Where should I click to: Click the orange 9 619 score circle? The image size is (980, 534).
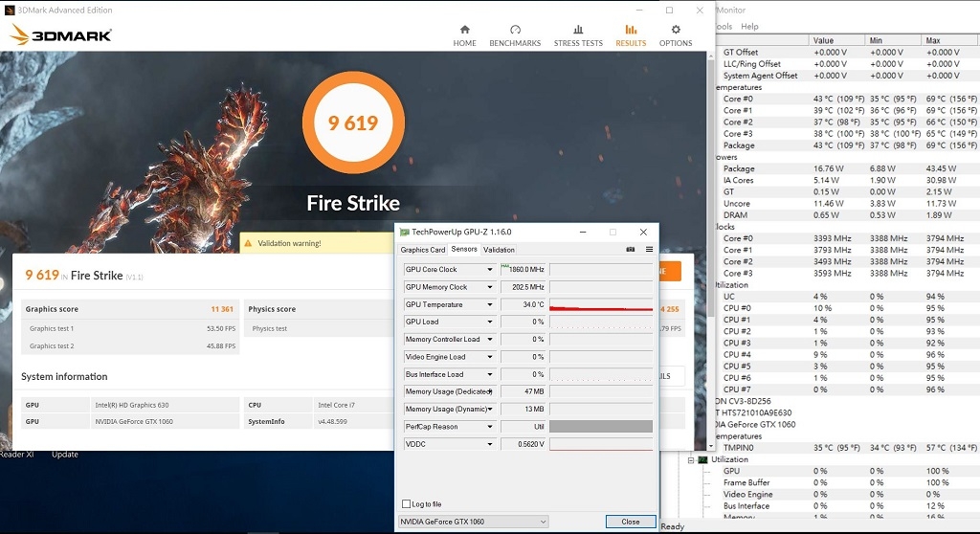(353, 122)
